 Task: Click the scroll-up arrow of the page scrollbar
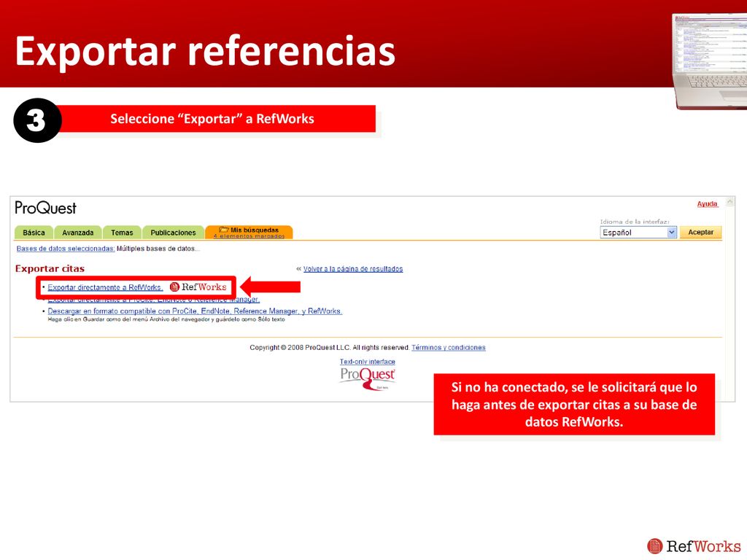pyautogui.click(x=729, y=203)
